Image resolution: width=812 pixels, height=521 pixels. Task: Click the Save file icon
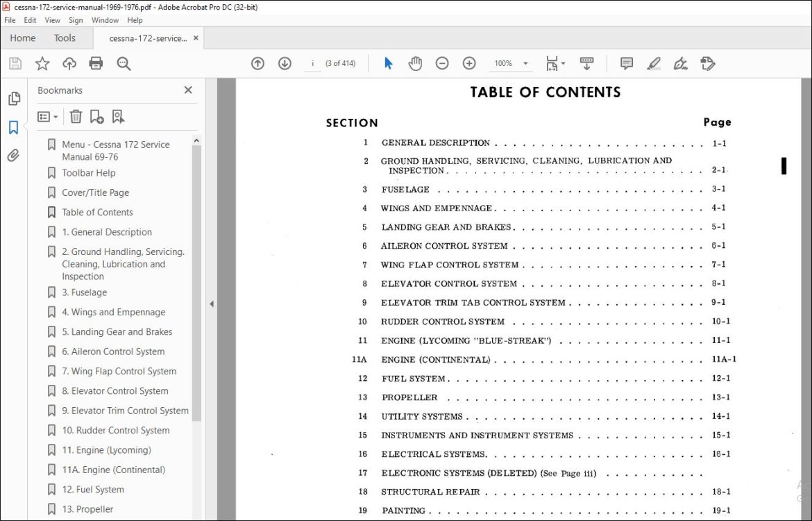click(15, 63)
